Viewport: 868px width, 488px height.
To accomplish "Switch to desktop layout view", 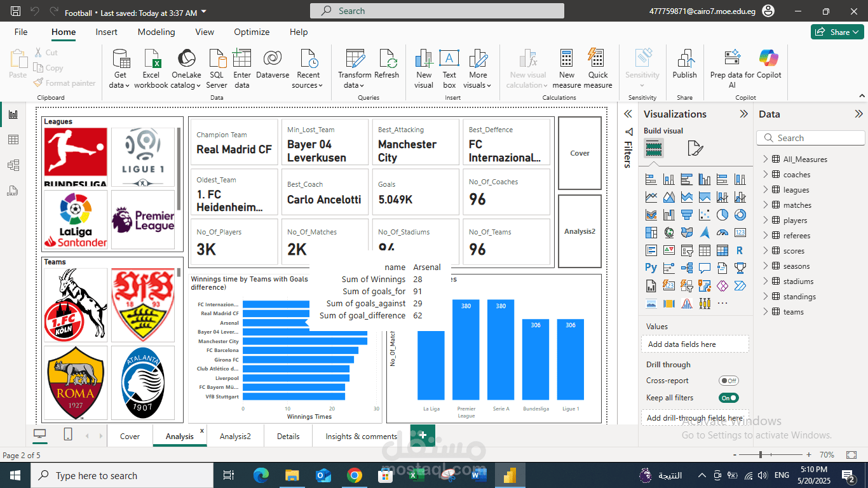I will [x=40, y=435].
